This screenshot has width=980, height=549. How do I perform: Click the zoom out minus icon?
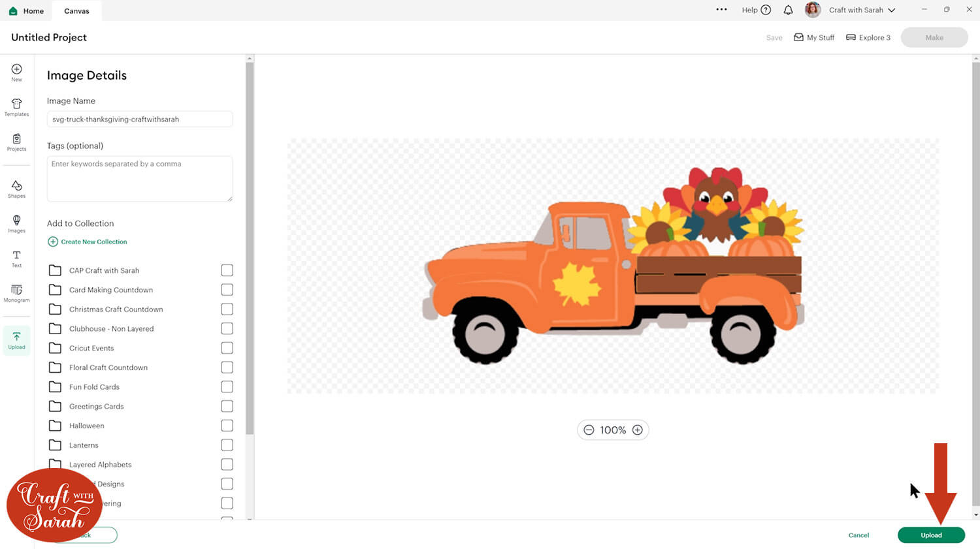(589, 430)
